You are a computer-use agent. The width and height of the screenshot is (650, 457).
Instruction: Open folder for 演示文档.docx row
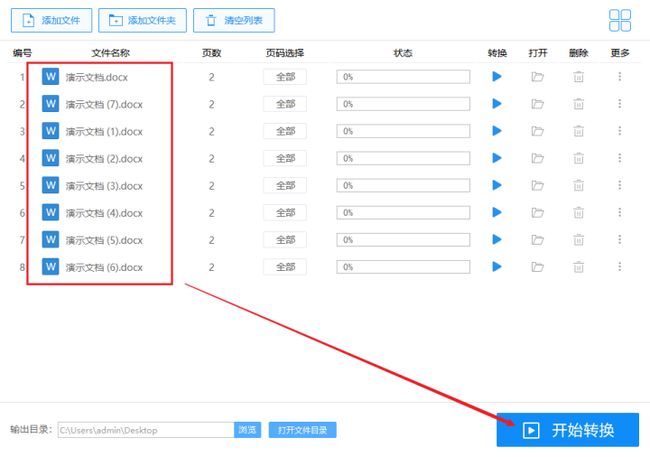click(x=538, y=77)
